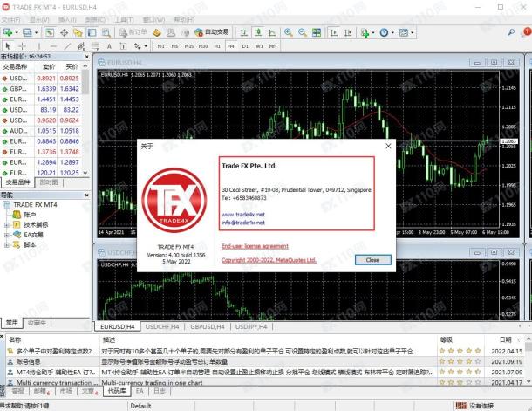This screenshot has height=411, width=532.
Task: Open the Periods clock icon
Action: click(384, 32)
